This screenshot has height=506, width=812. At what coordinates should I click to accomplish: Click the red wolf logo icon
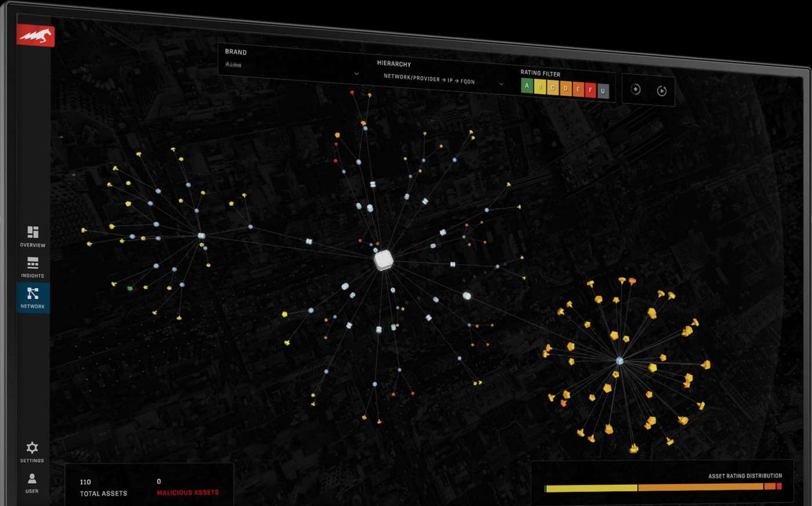pyautogui.click(x=35, y=36)
